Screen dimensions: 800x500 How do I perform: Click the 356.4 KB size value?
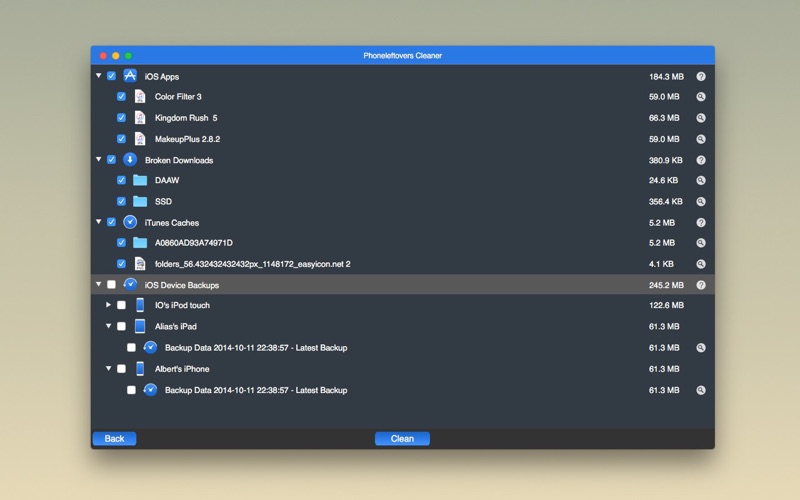666,202
